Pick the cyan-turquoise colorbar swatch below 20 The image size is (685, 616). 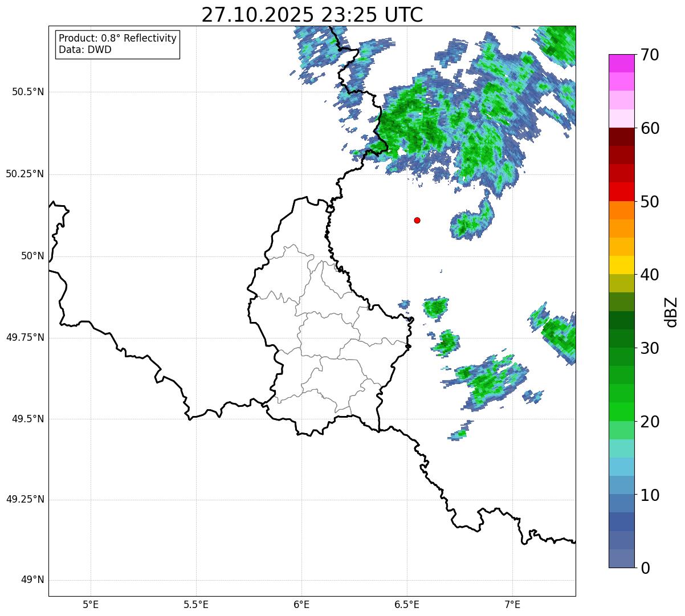coord(621,448)
